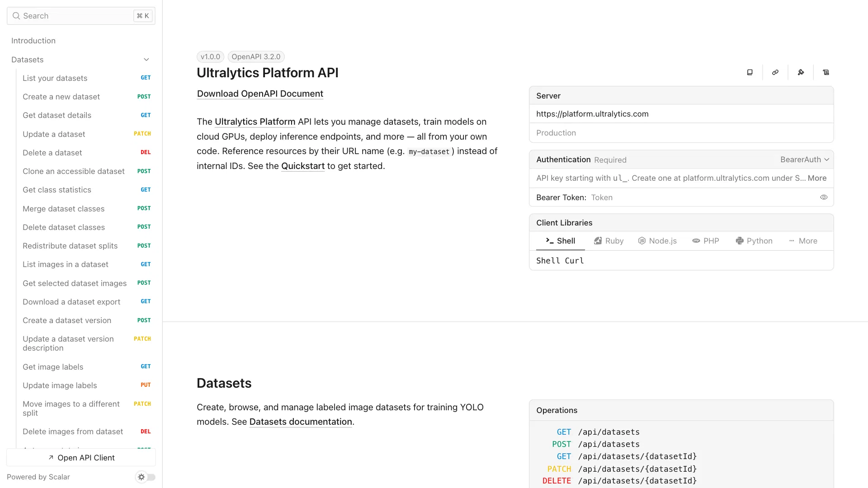The width and height of the screenshot is (868, 488).
Task: Open the Quickstart link
Action: (x=303, y=166)
